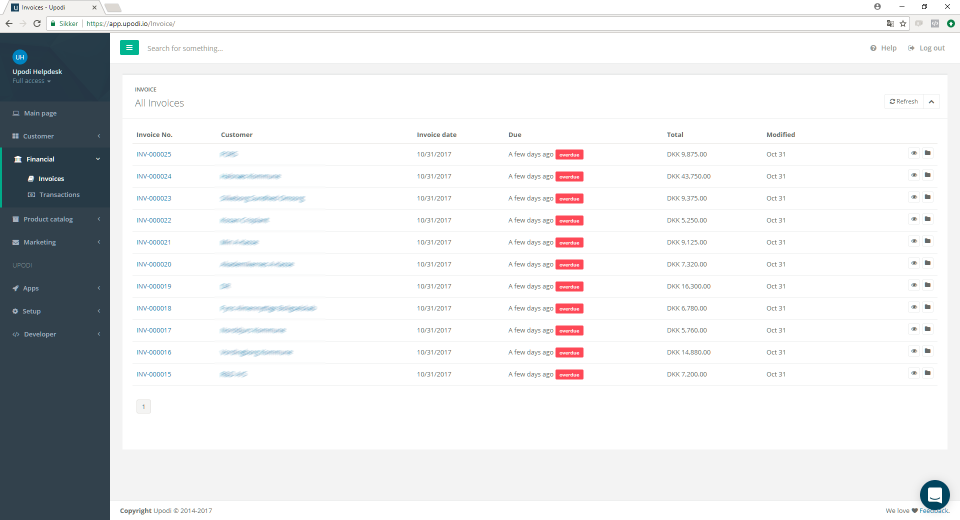View invoice INV-000021 with eye icon
Image resolution: width=960 pixels, height=520 pixels.
tap(913, 242)
